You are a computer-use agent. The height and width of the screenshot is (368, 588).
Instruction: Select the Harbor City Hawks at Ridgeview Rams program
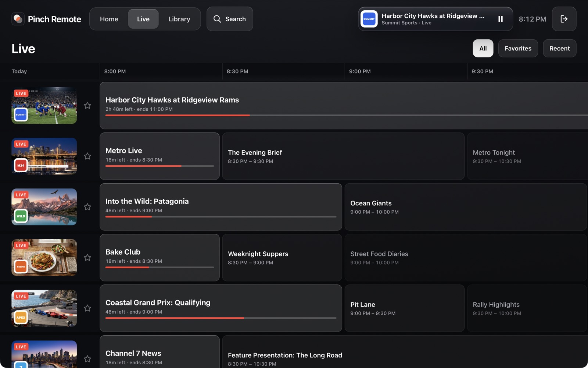[344, 106]
